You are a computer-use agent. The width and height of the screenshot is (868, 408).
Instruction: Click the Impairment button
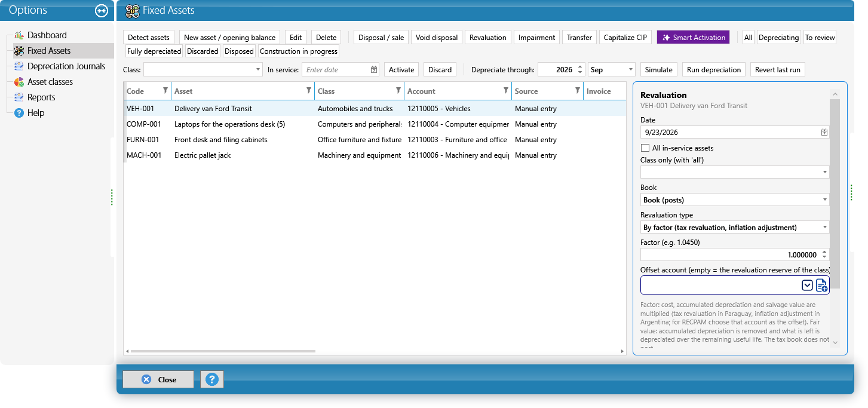point(537,37)
